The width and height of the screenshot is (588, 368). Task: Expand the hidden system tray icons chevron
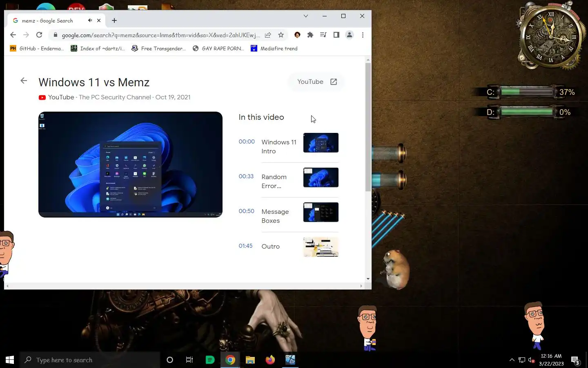512,360
